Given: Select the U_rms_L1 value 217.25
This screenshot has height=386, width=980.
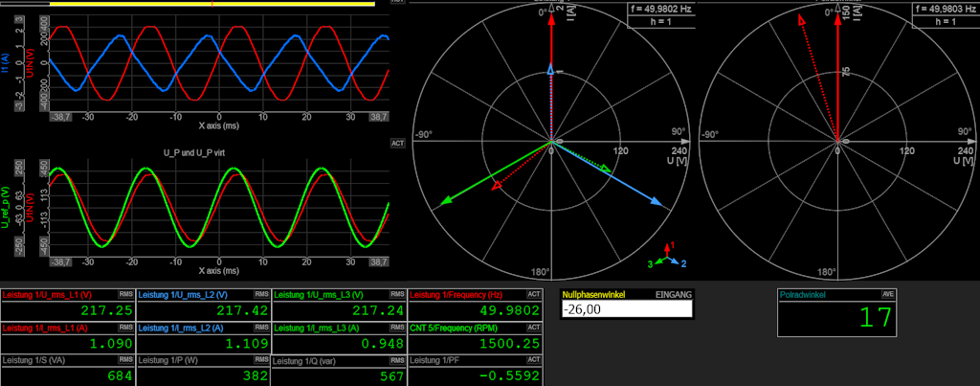Looking at the screenshot, I should (x=107, y=310).
